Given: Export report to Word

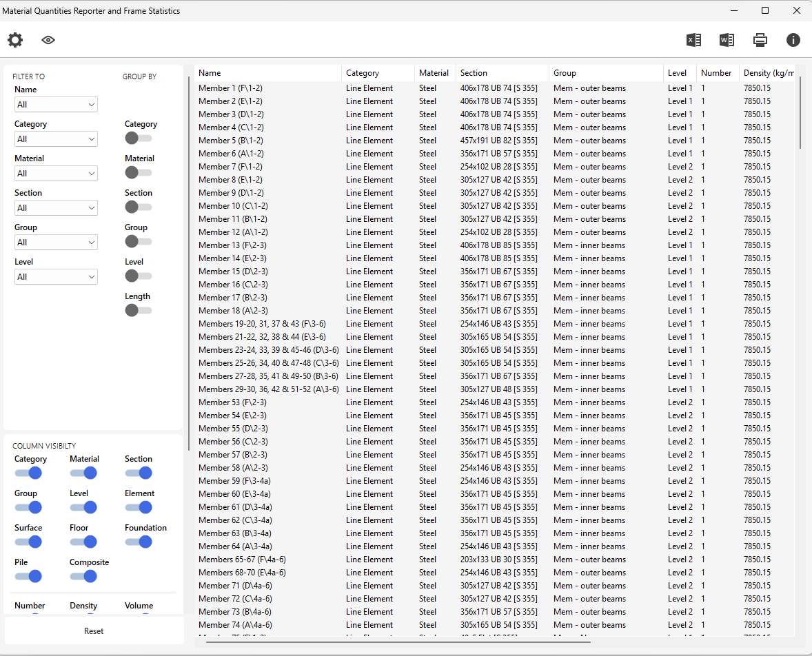Looking at the screenshot, I should [727, 40].
